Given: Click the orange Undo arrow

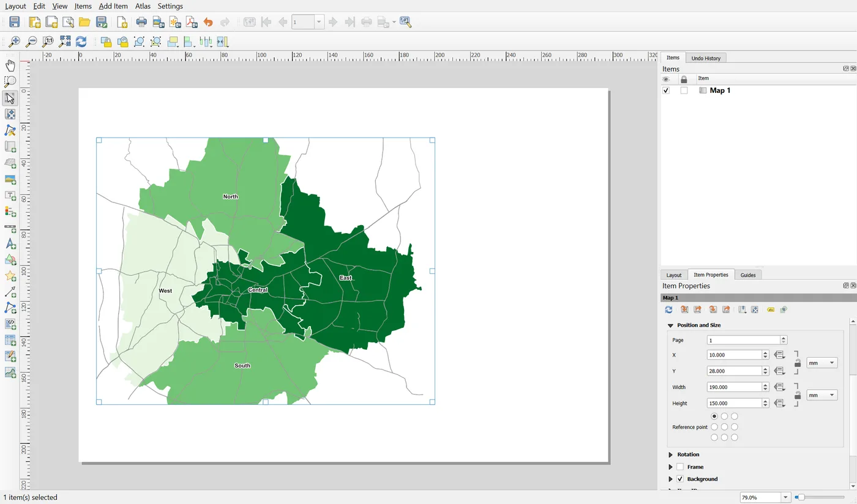Looking at the screenshot, I should click(x=208, y=23).
